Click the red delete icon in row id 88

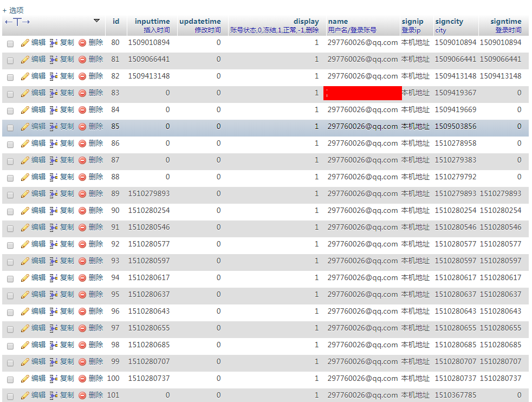coord(82,177)
